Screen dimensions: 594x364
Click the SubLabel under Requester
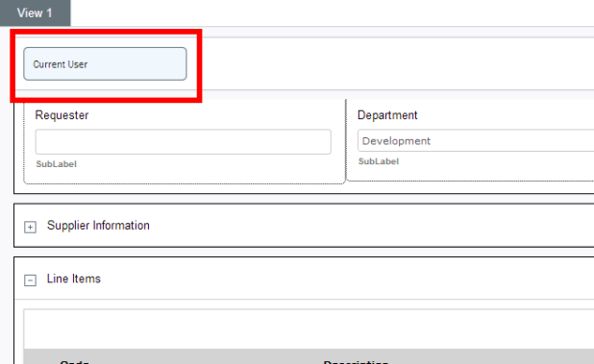56,164
